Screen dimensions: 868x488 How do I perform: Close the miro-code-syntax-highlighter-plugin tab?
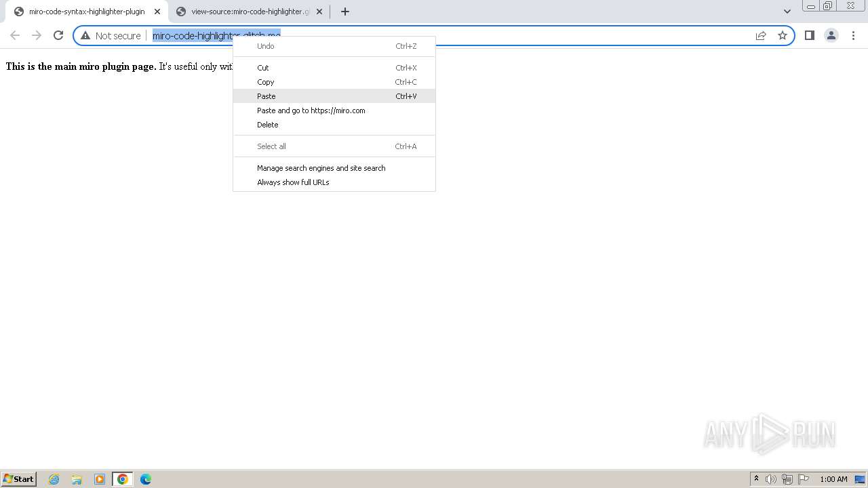pos(157,12)
